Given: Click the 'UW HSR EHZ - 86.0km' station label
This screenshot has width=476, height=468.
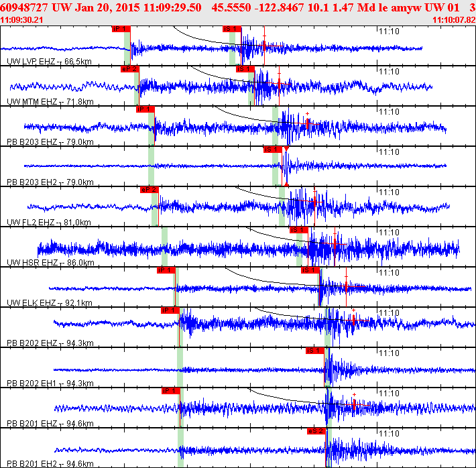Looking at the screenshot, I should [50, 262].
